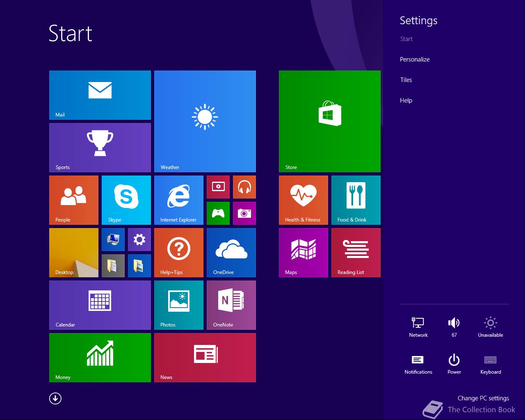Open the Network settings icon
The image size is (525, 420).
pyautogui.click(x=418, y=327)
